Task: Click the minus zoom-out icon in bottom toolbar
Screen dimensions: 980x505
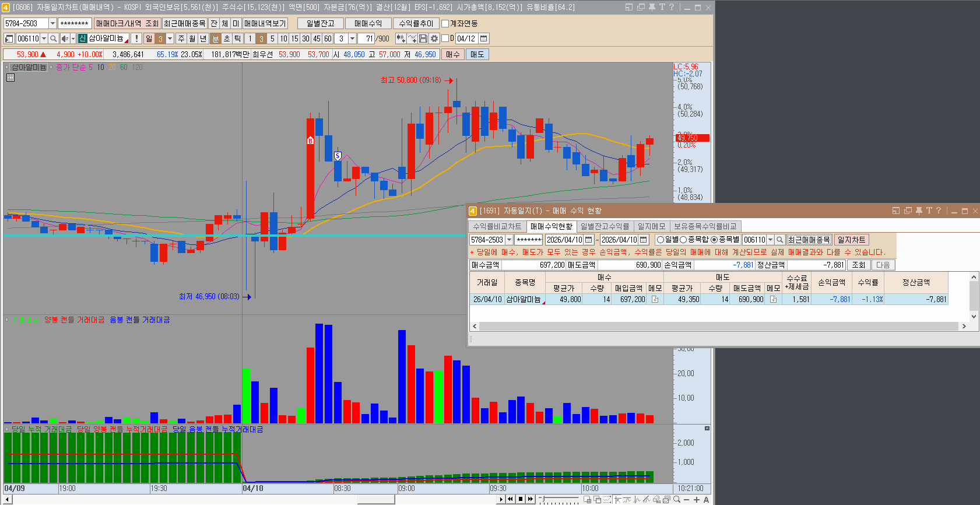Action: point(687,499)
